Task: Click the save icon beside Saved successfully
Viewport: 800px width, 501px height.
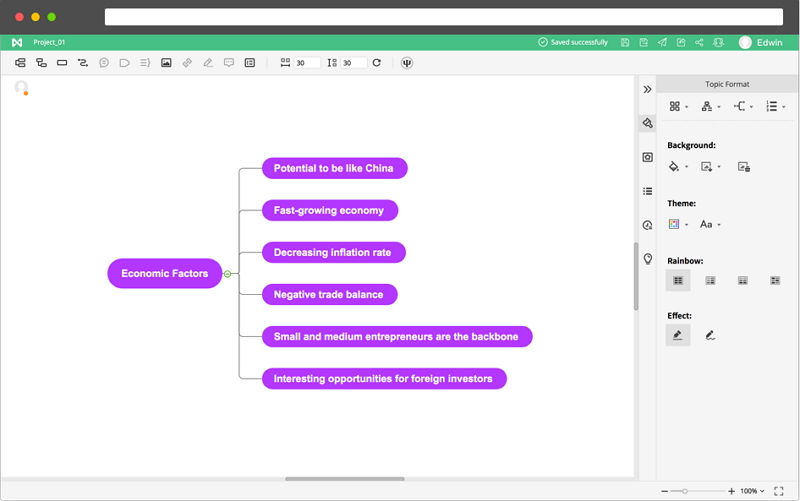Action: (625, 43)
